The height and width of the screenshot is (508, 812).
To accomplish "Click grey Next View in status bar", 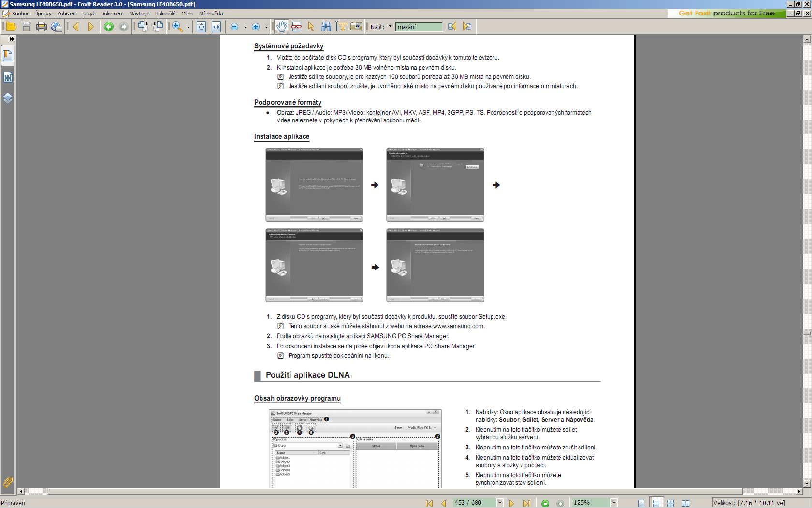I will point(560,503).
